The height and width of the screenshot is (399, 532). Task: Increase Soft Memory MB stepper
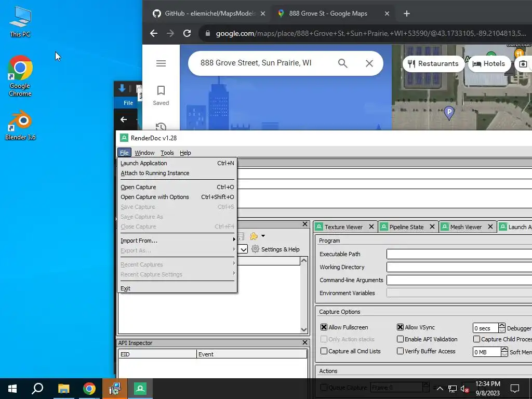[x=504, y=349]
